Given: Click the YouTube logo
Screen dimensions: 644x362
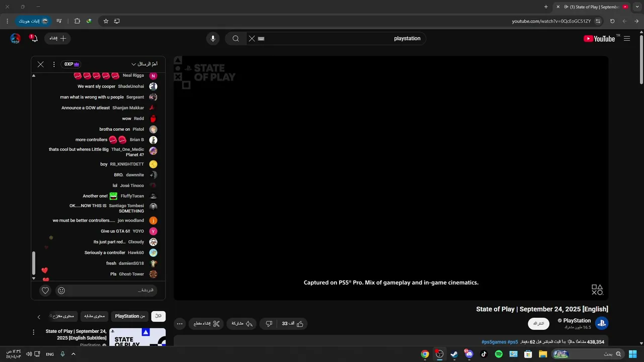Looking at the screenshot, I should 599,39.
